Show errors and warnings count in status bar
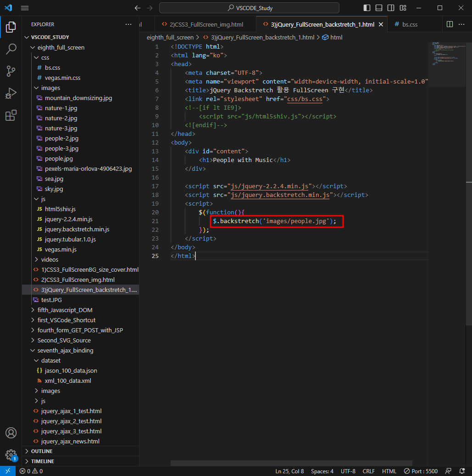Screen dimensions: 472x476 tap(31, 471)
